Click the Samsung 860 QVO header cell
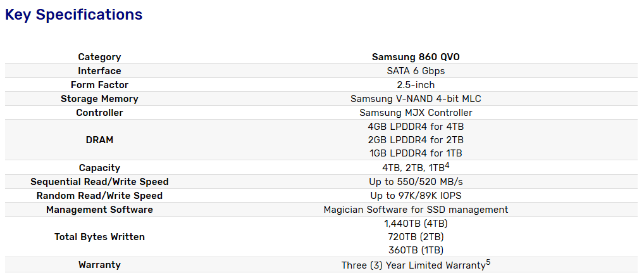 416,57
